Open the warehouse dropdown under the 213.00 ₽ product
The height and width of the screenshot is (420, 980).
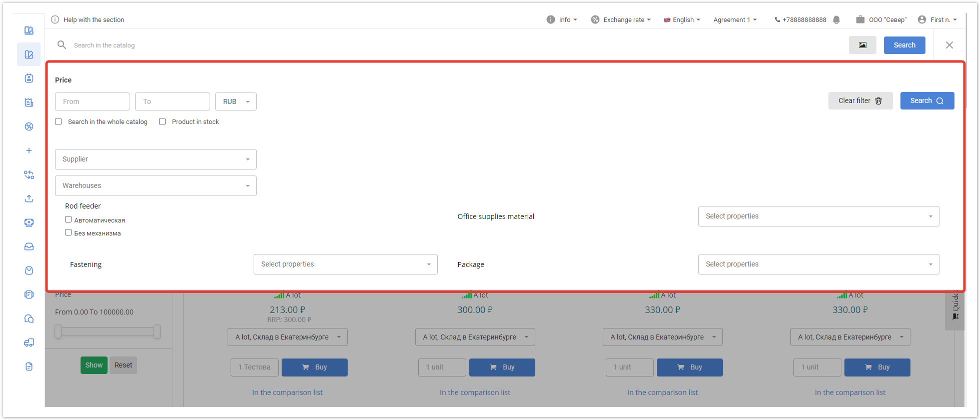[x=288, y=337]
